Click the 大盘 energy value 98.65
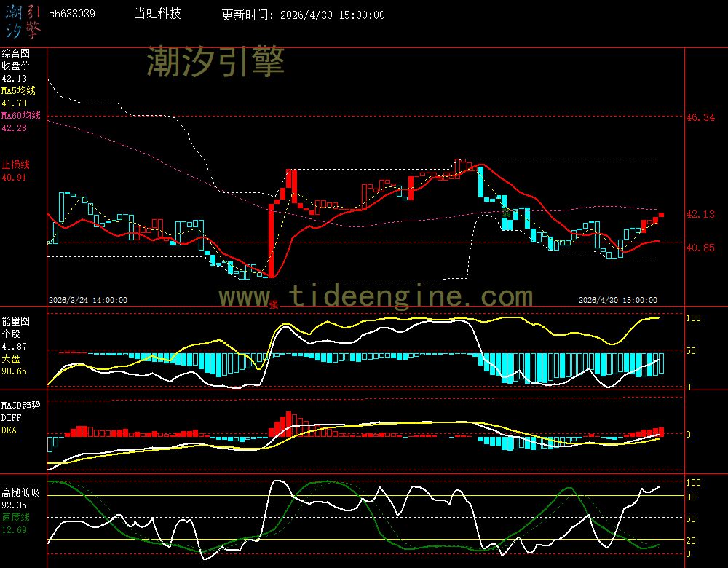Image resolution: width=728 pixels, height=568 pixels. pos(15,371)
